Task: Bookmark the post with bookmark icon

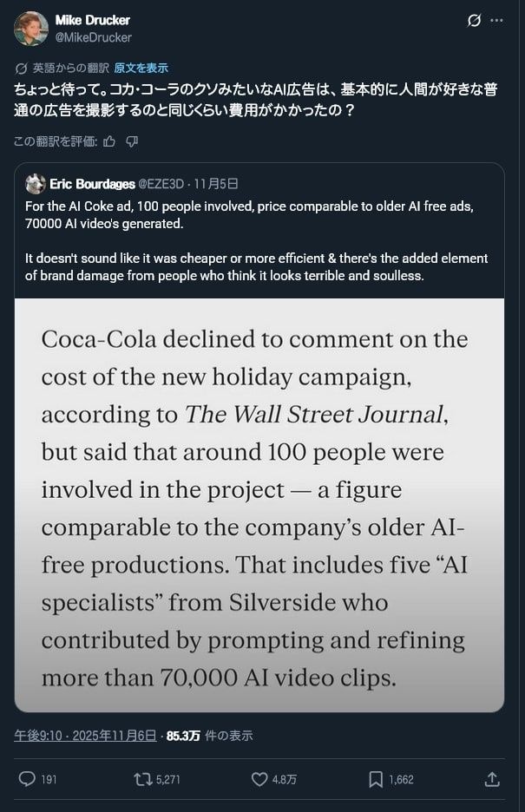Action: [x=376, y=779]
